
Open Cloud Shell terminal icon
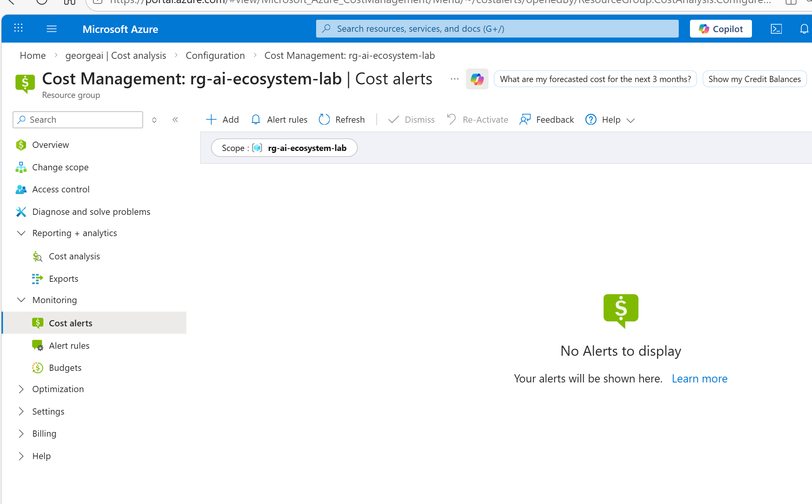[776, 29]
